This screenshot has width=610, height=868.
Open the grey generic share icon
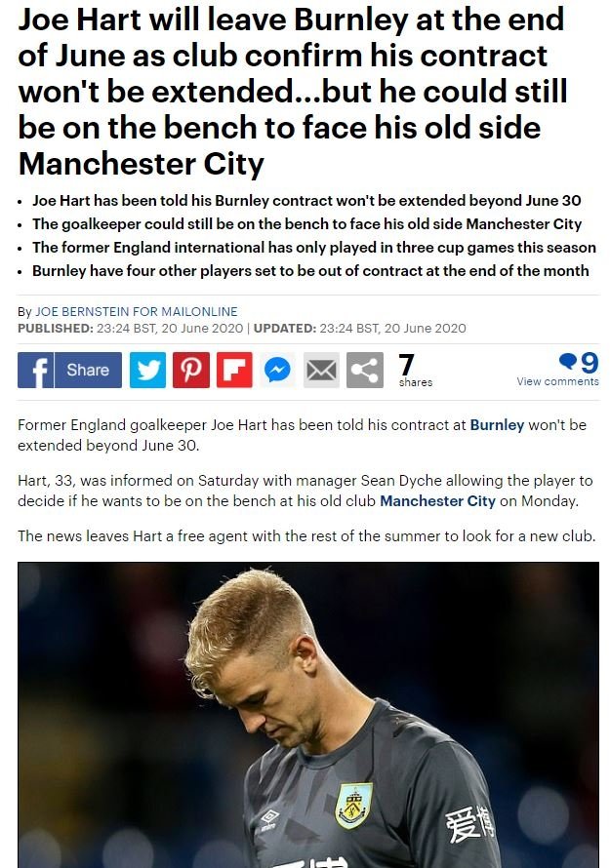(365, 370)
